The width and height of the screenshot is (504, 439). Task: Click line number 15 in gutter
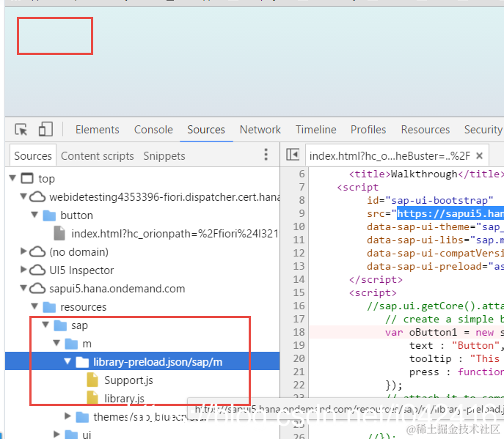[299, 292]
